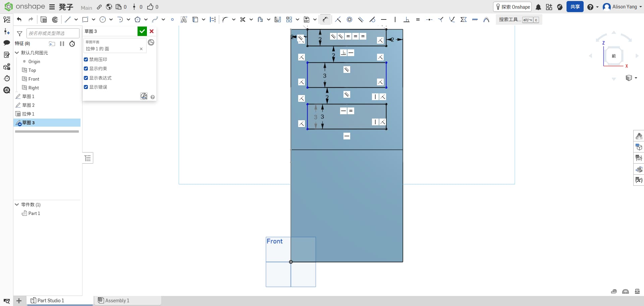Select the corner Rectangle sketch tool
This screenshot has height=306, width=644.
point(85,19)
